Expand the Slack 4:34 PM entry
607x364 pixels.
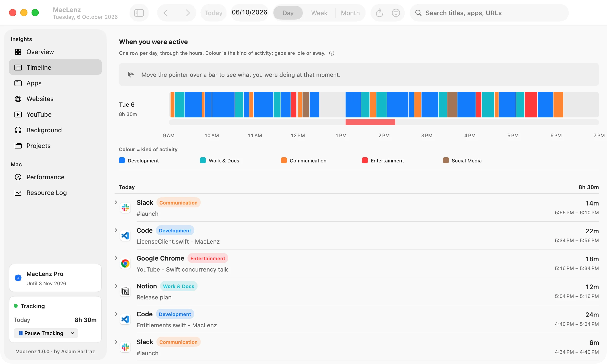tap(116, 342)
